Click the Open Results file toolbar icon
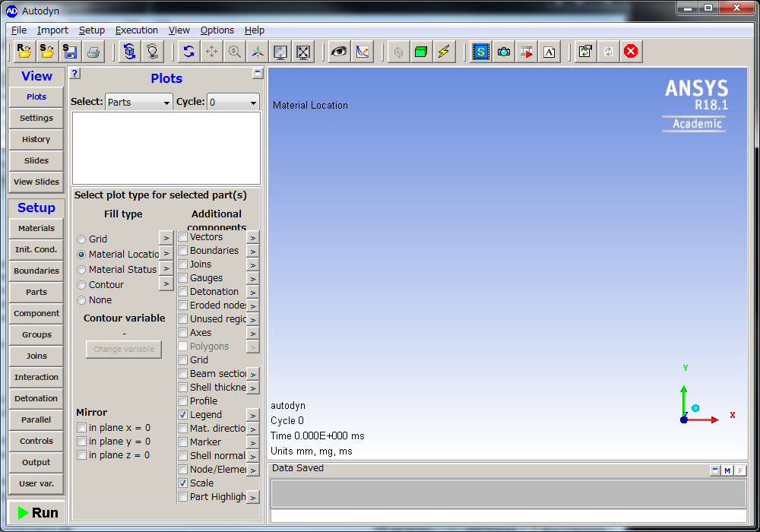Screen dimensions: 760x532 coord(24,52)
